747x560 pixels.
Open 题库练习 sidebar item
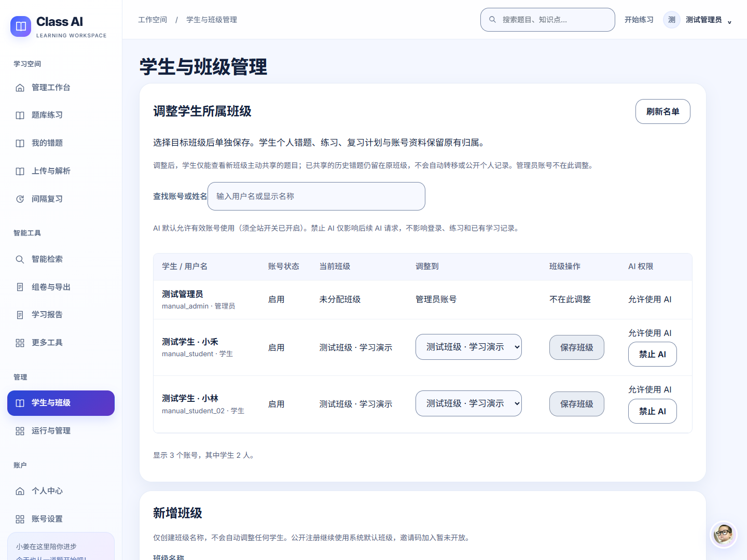click(x=61, y=115)
